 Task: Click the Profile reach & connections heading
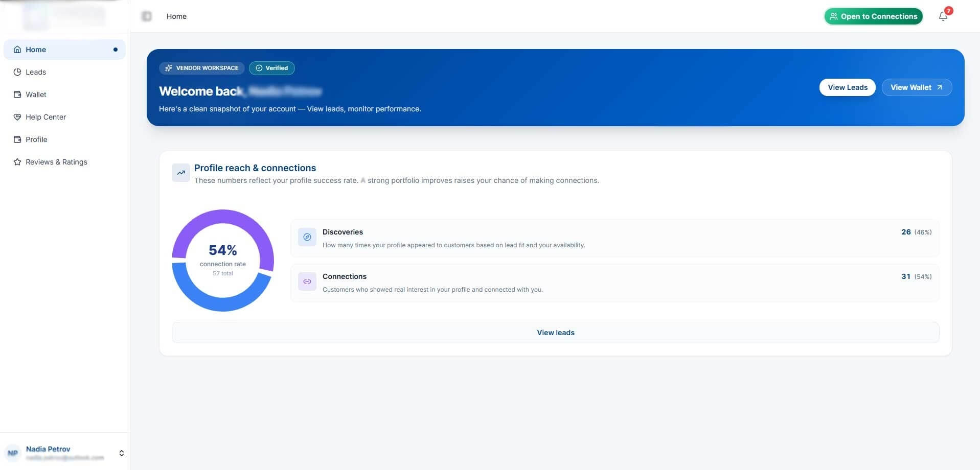[x=255, y=168]
